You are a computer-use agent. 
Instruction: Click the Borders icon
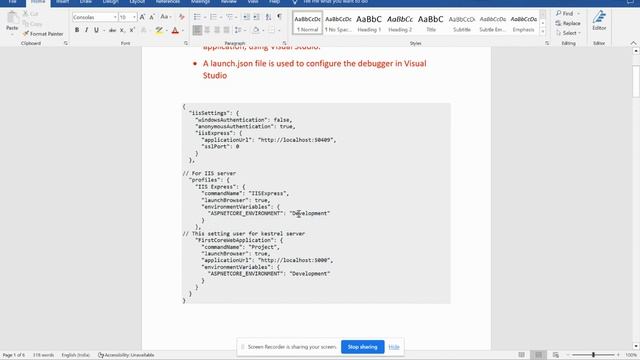coord(271,30)
